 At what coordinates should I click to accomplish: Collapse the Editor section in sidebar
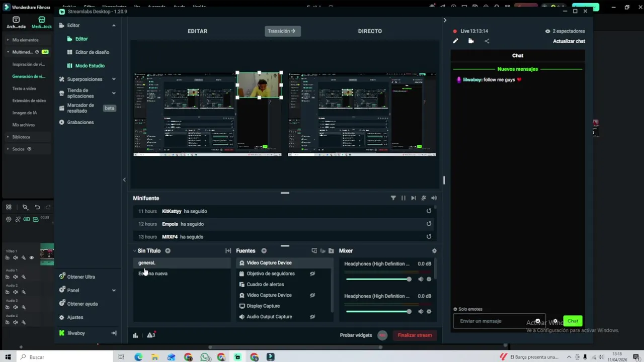pos(114,25)
